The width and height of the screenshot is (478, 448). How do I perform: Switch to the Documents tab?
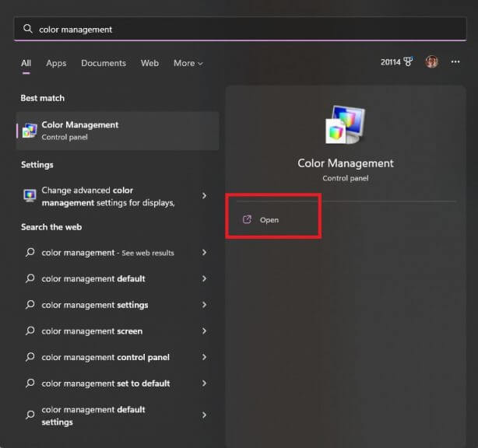tap(104, 63)
